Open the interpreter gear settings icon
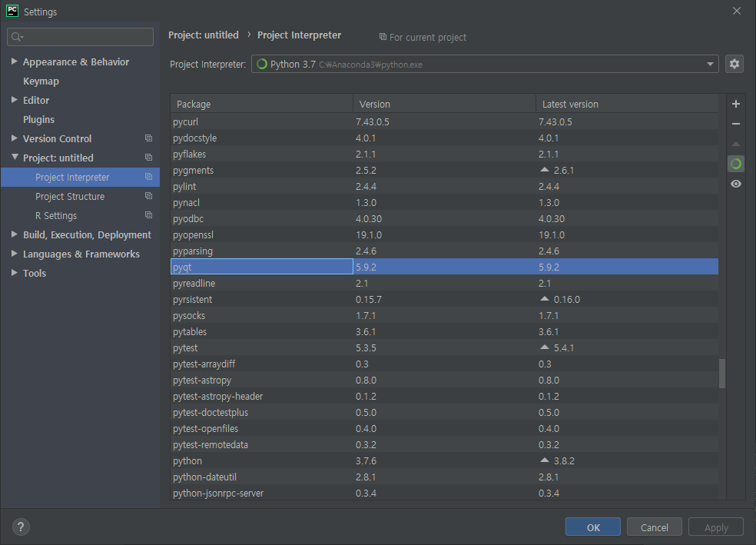The image size is (756, 545). (734, 64)
